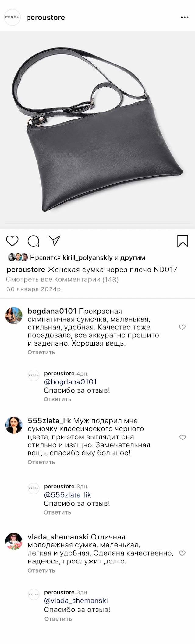Expand all 148 comments
This screenshot has height=644, width=195.
(x=62, y=279)
